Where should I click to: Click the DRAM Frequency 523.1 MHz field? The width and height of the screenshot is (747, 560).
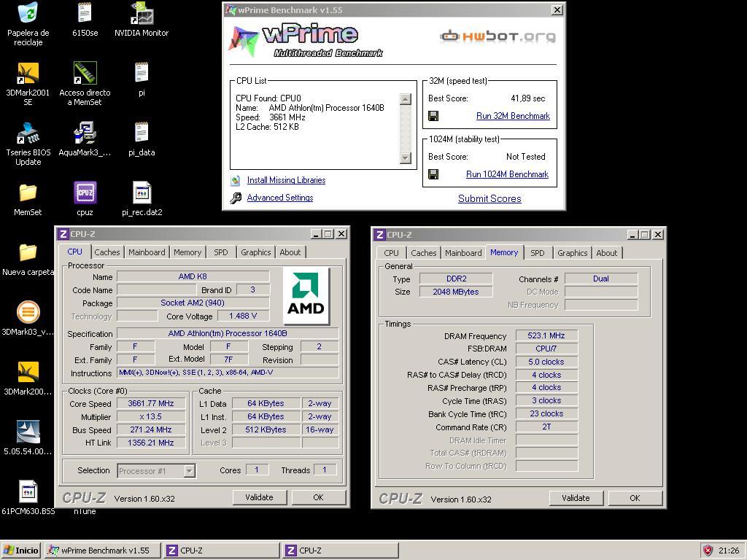(546, 335)
